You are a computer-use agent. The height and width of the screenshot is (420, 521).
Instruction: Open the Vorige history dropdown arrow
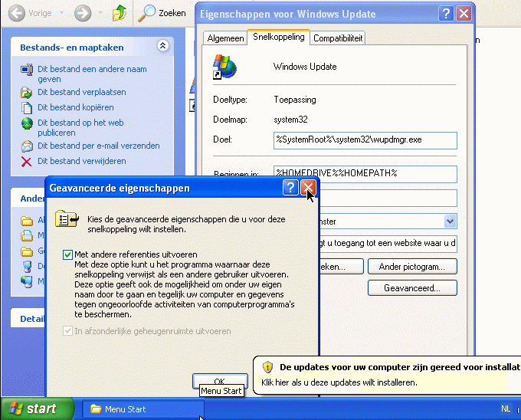pos(61,13)
